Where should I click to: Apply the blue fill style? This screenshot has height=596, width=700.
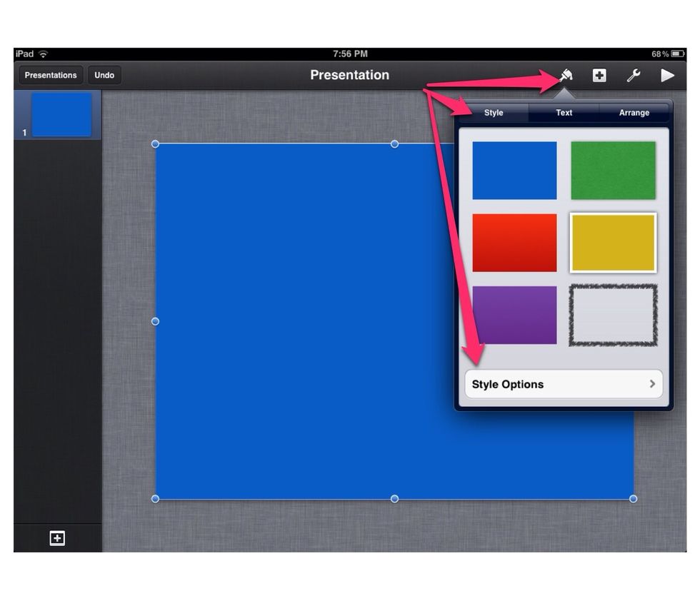(514, 171)
